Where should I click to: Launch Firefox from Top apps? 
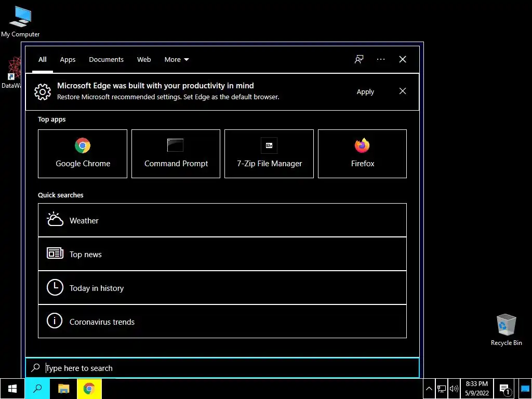pos(362,154)
